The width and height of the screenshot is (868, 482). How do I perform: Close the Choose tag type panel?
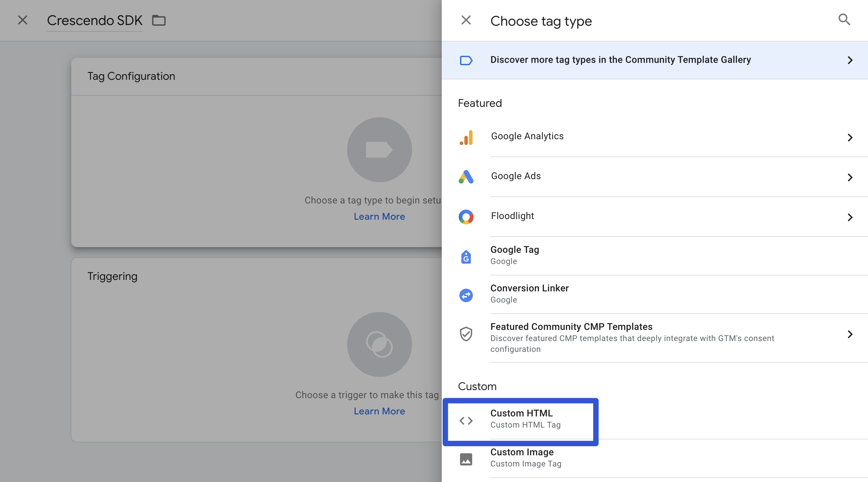[x=466, y=20]
